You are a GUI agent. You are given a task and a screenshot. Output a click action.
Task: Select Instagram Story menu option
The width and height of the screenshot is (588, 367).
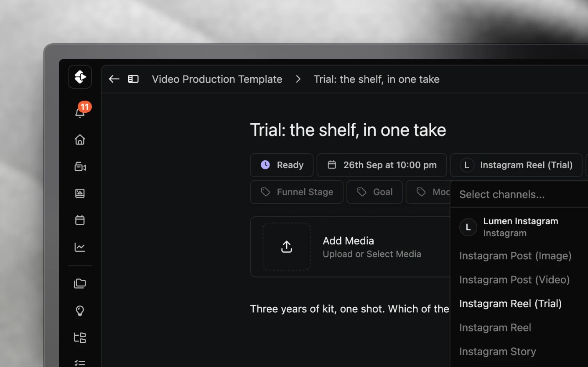click(497, 352)
